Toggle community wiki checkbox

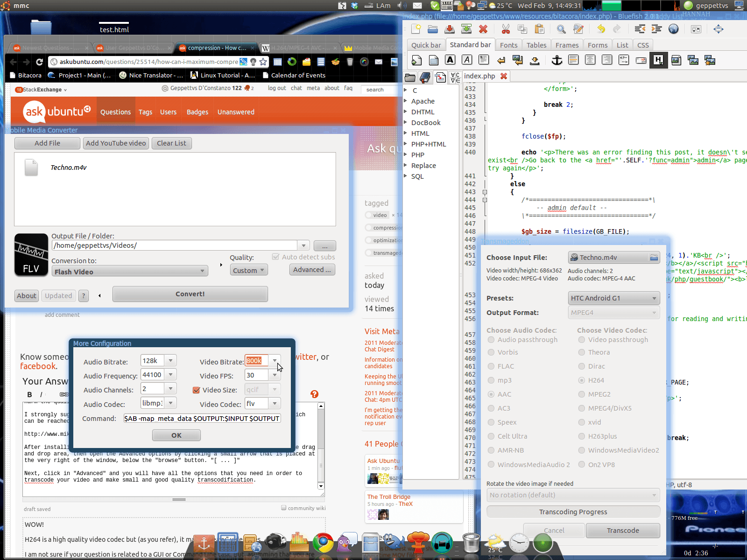pos(283,508)
